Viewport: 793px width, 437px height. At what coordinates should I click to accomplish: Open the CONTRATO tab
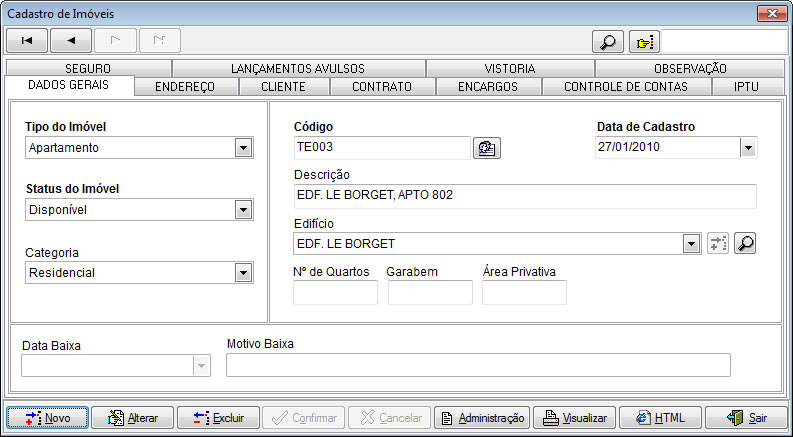pyautogui.click(x=382, y=87)
